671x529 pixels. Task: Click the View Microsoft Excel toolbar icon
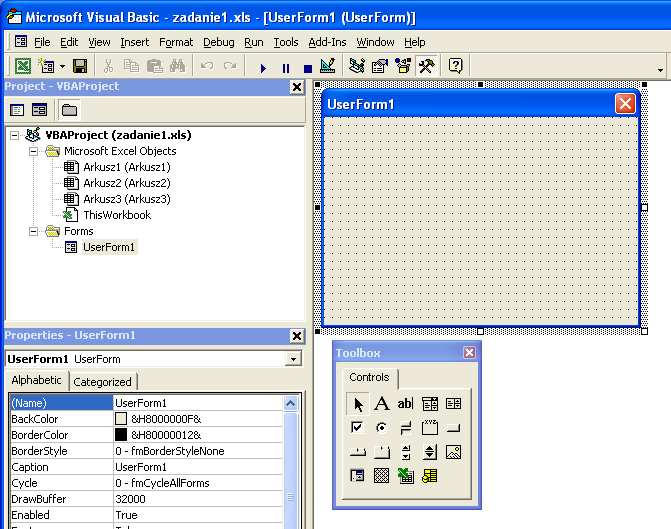(23, 66)
